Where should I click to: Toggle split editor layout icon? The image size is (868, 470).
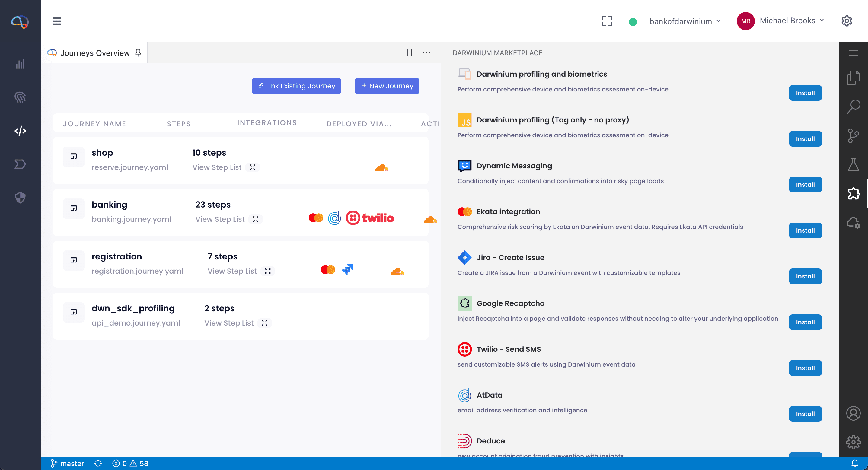click(x=411, y=52)
